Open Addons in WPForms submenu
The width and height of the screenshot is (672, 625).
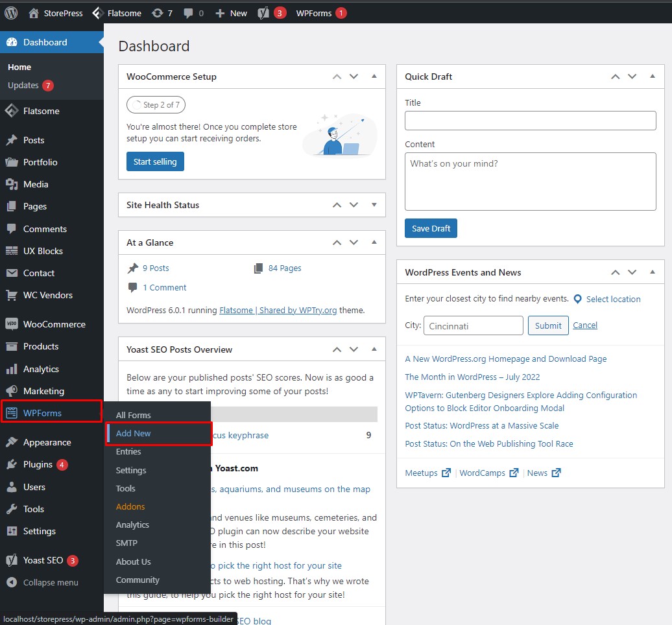[x=130, y=506]
